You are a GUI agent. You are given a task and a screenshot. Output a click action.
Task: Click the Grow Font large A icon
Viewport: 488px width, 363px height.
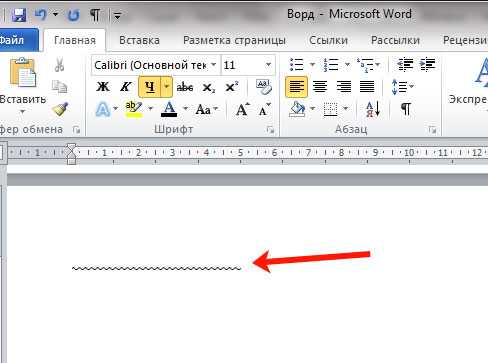[242, 109]
